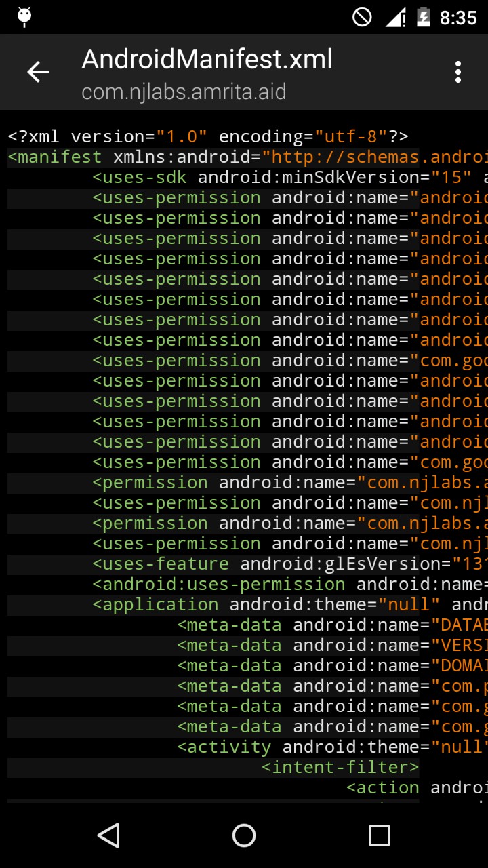
Task: Select the manifest opening tag line
Action: 244,157
